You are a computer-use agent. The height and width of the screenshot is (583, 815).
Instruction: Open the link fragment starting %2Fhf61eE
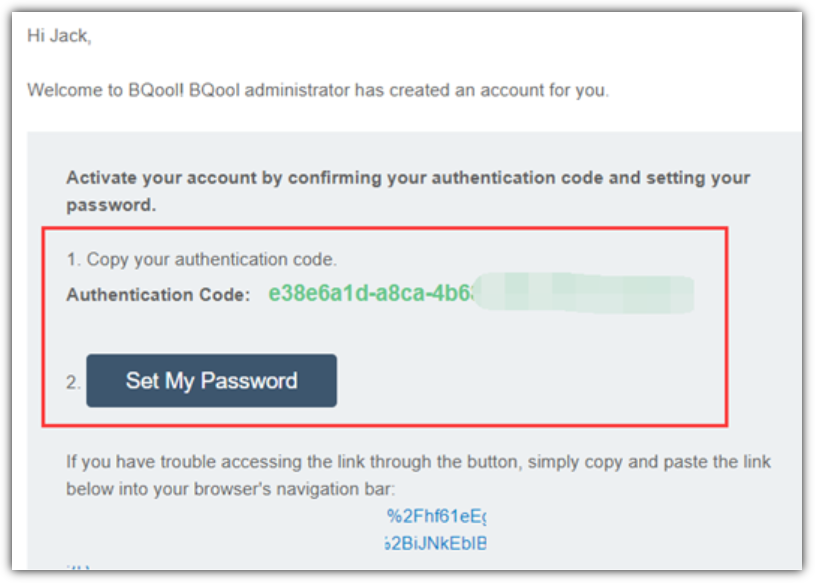[x=436, y=516]
